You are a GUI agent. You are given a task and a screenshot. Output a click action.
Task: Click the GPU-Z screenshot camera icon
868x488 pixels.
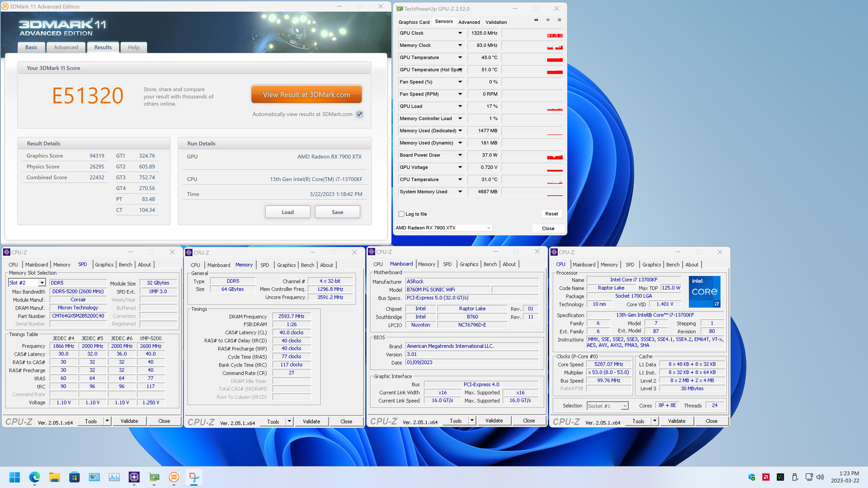click(x=536, y=20)
